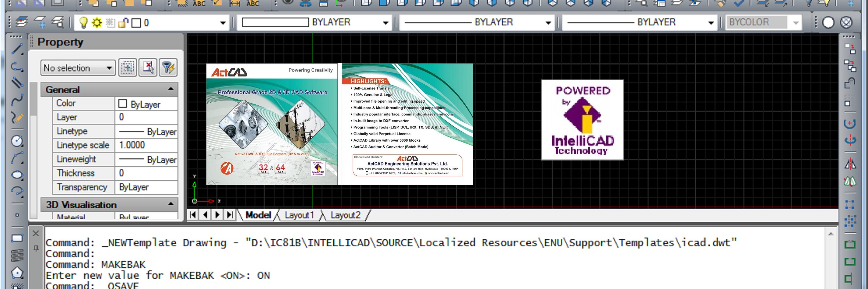This screenshot has height=289, width=868.
Task: Select the Polyline tool in draw toolbar
Action: coord(17,67)
